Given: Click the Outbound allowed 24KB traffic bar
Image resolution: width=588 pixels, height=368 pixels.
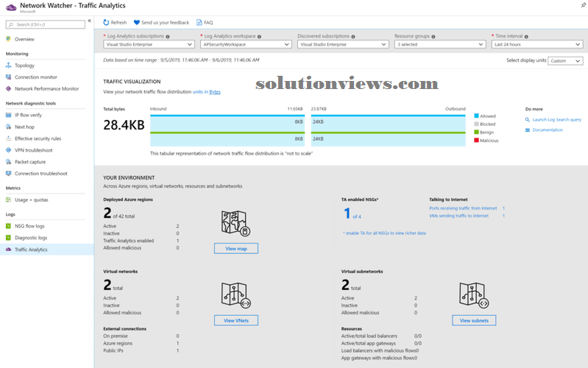Looking at the screenshot, I should click(388, 124).
